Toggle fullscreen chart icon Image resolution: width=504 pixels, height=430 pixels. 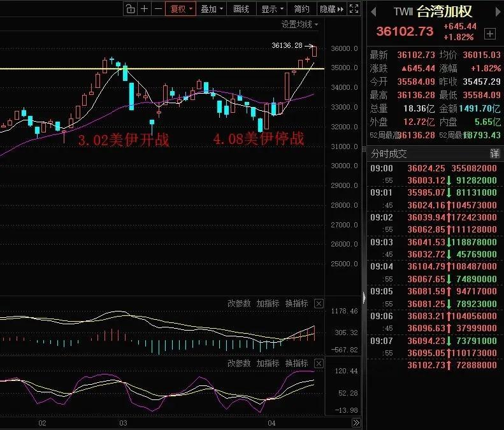(x=354, y=9)
